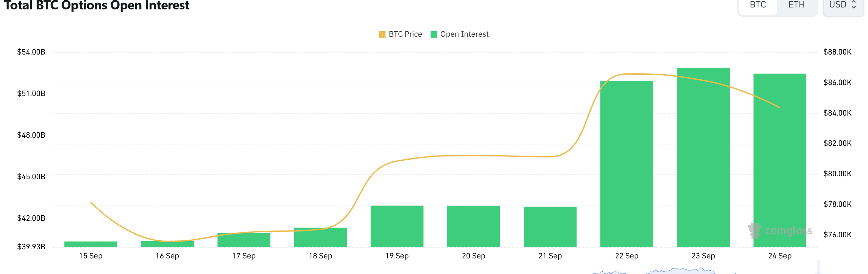This screenshot has width=868, height=274.
Task: Click the green Open Interest legend swatch
Action: (434, 34)
